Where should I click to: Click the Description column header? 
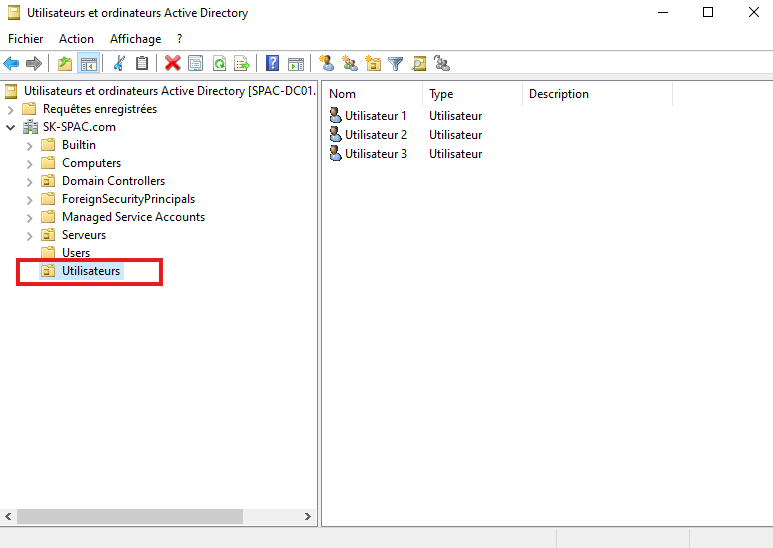[x=595, y=94]
